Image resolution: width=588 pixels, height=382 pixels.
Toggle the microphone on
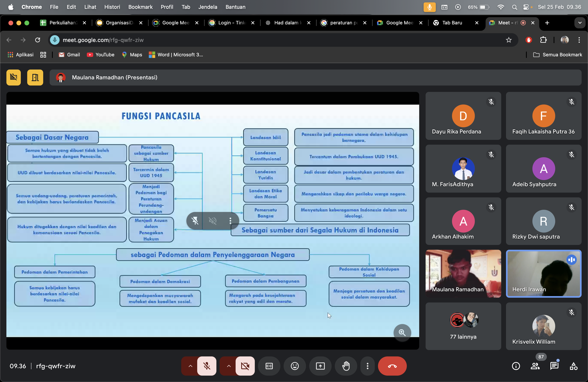tap(207, 366)
